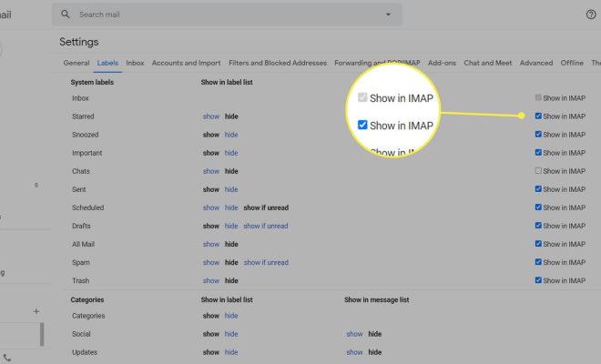Click hide link for Important label
This screenshot has height=364, width=601.
click(231, 153)
